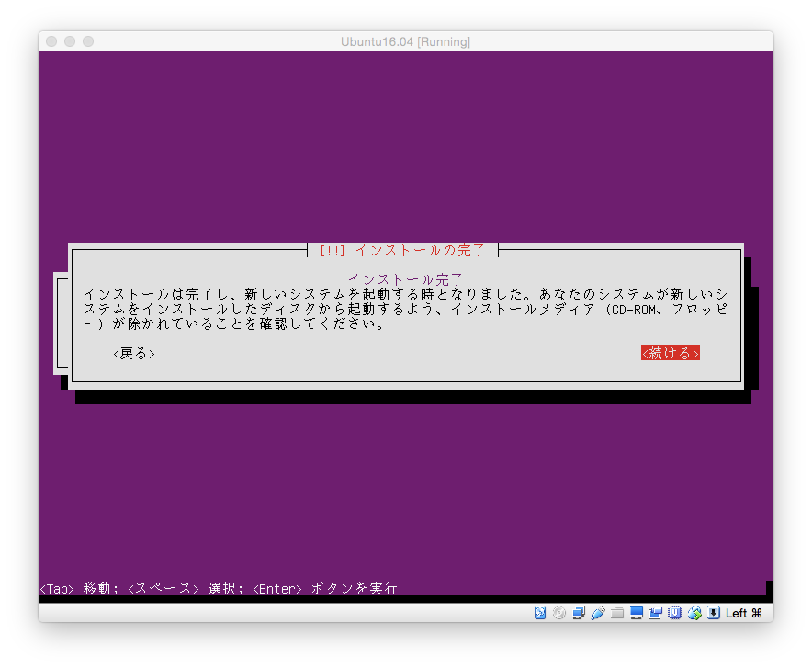The width and height of the screenshot is (812, 668).
Task: Click the 'Left ⌘' host key indicator
Action: coord(744,613)
